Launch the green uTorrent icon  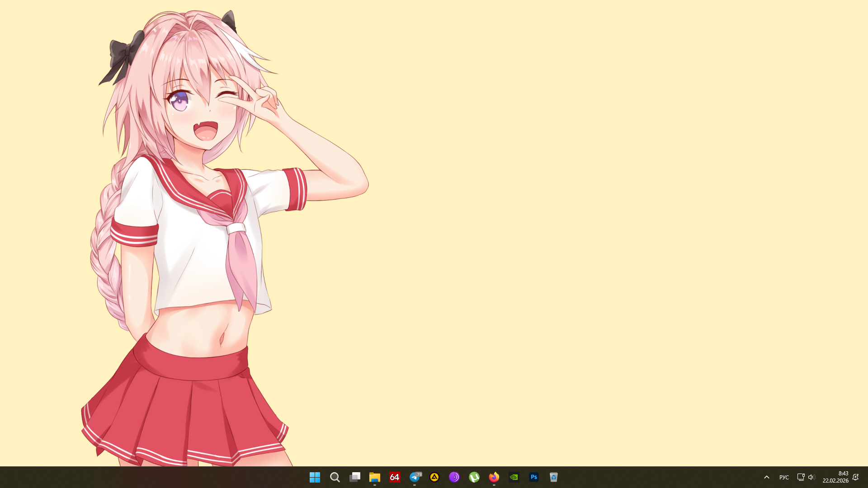(x=474, y=477)
